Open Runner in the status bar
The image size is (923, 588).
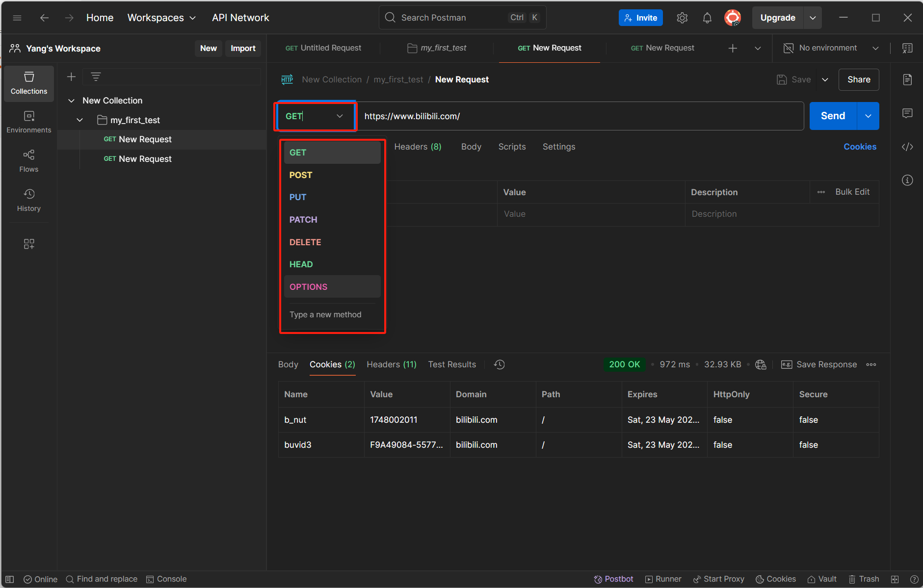tap(663, 579)
